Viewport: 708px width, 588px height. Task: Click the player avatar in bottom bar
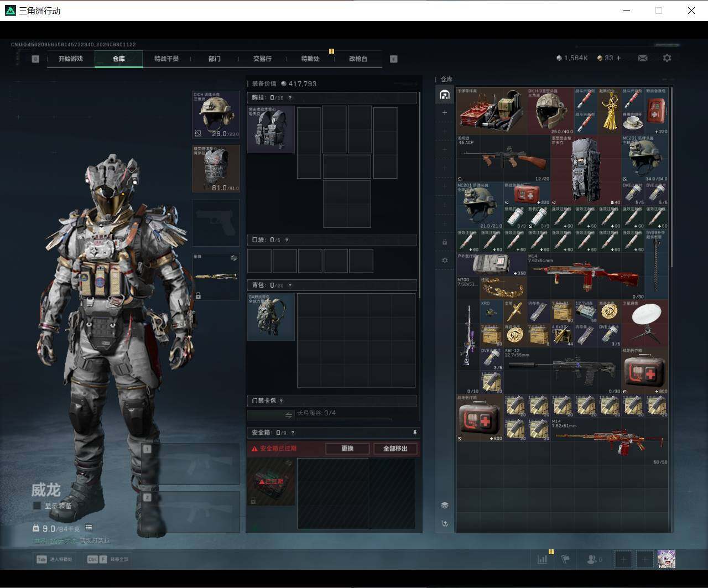tap(667, 559)
